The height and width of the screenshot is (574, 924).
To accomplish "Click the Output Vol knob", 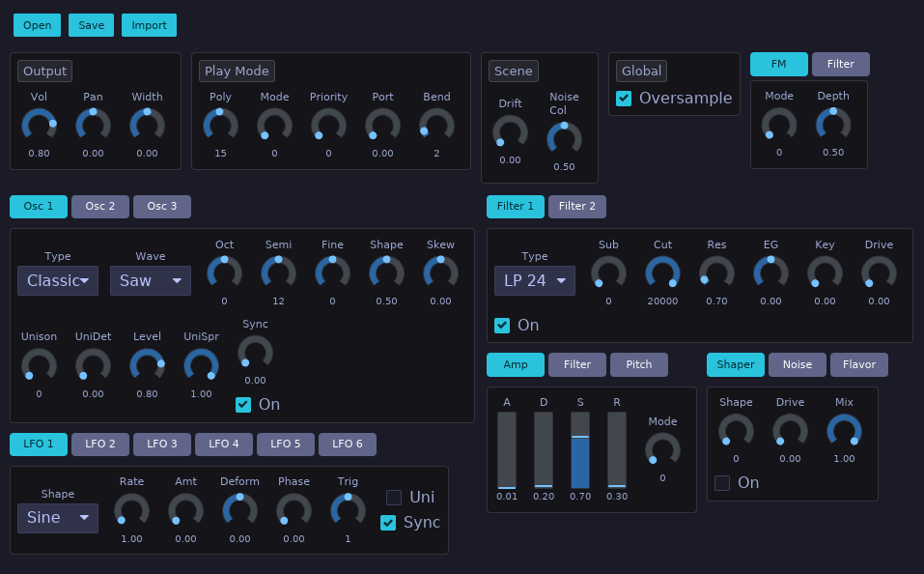I will pyautogui.click(x=39, y=125).
